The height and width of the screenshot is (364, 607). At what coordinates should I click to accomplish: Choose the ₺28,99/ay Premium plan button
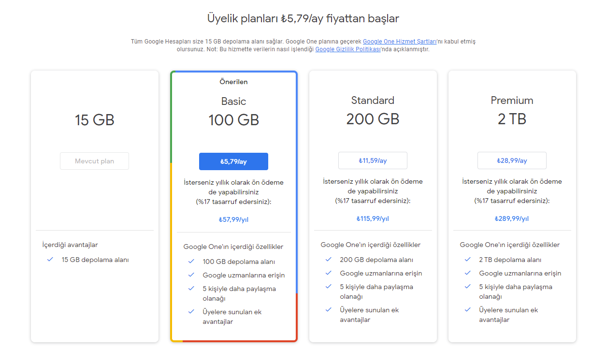(512, 160)
